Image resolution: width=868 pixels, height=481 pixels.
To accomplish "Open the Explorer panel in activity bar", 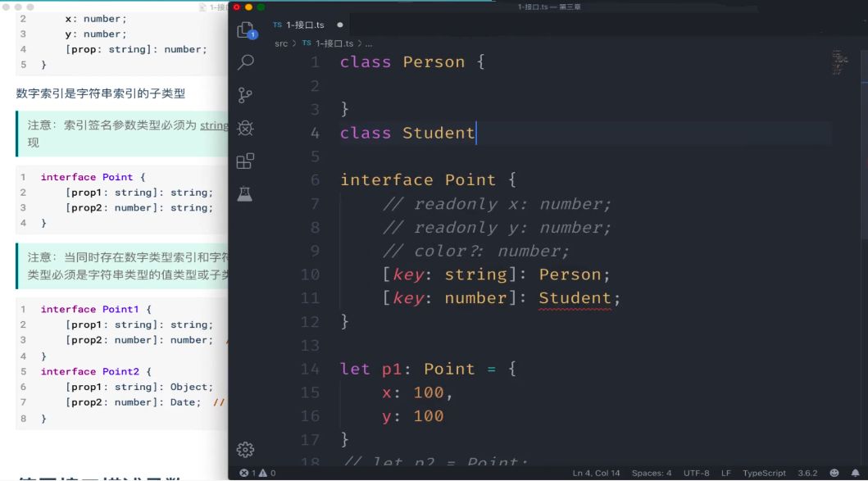I will click(245, 31).
